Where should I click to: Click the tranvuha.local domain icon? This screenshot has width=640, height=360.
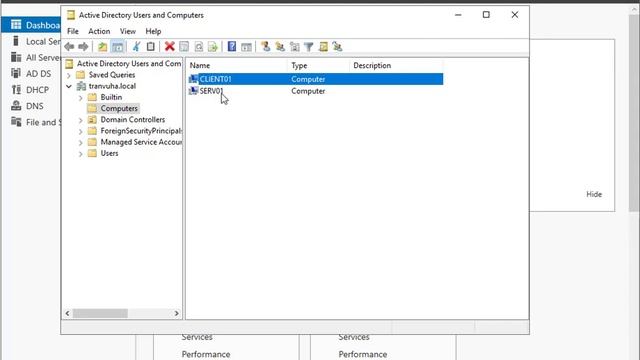81,86
